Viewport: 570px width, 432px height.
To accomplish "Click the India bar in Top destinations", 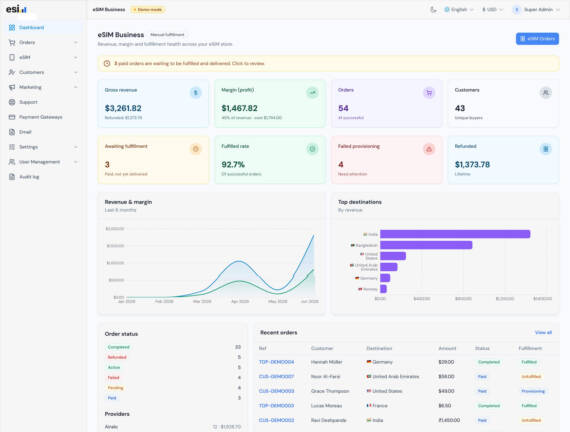I will tap(455, 234).
